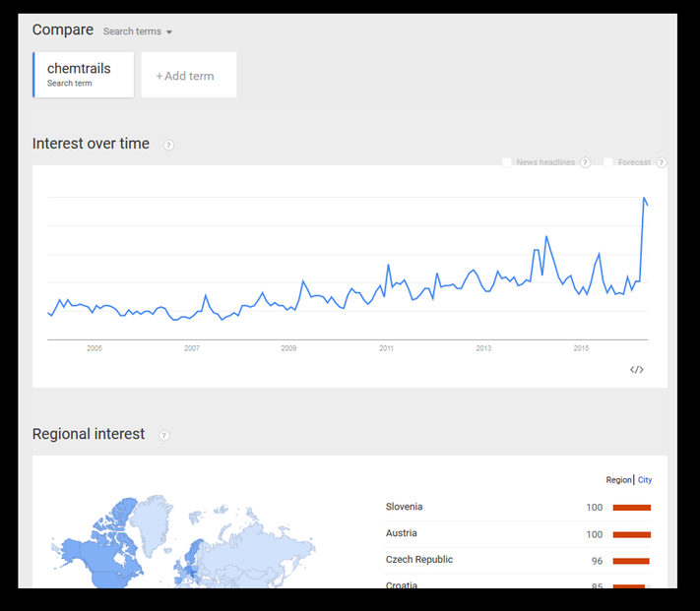Click help icon beside Forecast
Viewport: 700px width, 611px height.
(x=662, y=162)
